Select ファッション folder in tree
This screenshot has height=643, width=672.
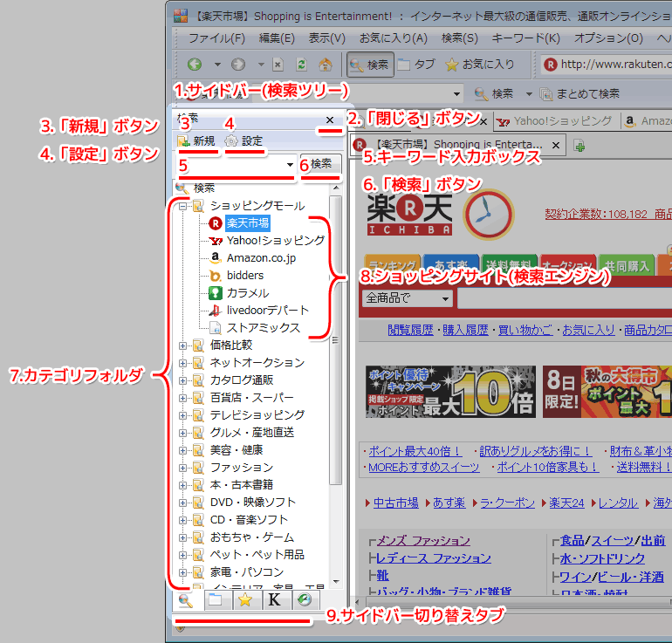click(241, 468)
